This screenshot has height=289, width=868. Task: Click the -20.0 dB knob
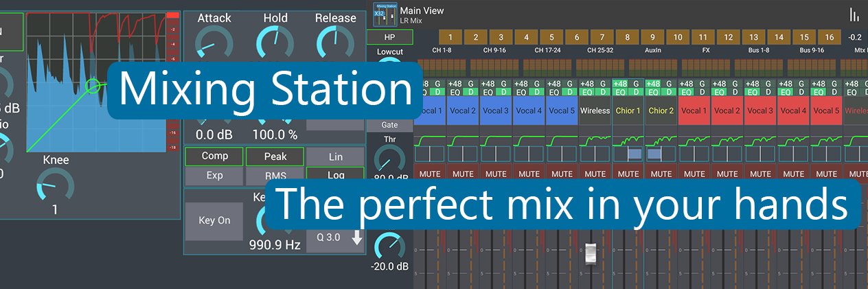[x=390, y=244]
